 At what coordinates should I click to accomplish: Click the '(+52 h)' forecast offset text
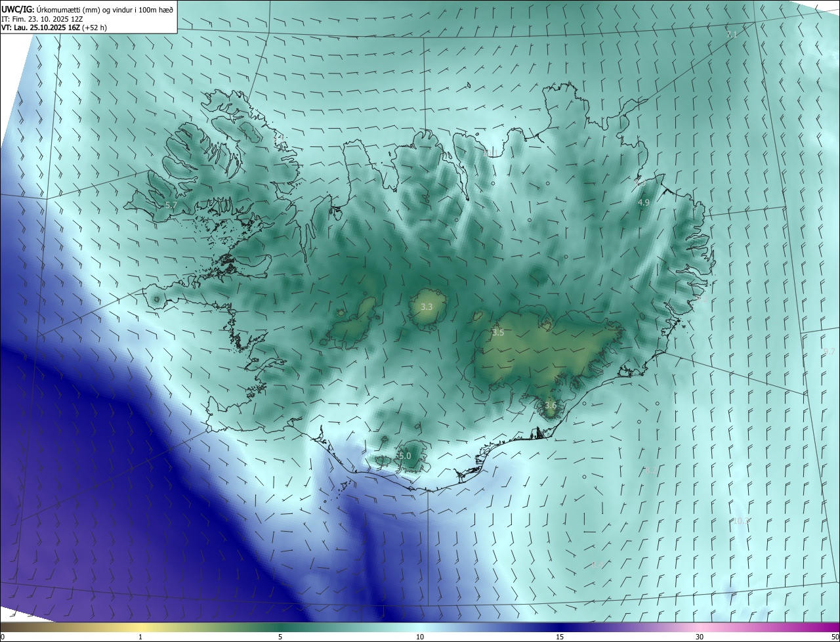pyautogui.click(x=95, y=28)
